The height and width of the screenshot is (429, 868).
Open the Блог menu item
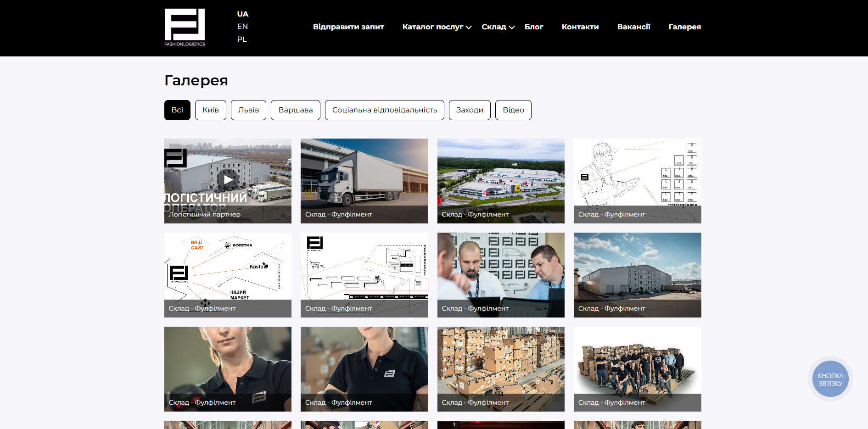click(x=534, y=27)
